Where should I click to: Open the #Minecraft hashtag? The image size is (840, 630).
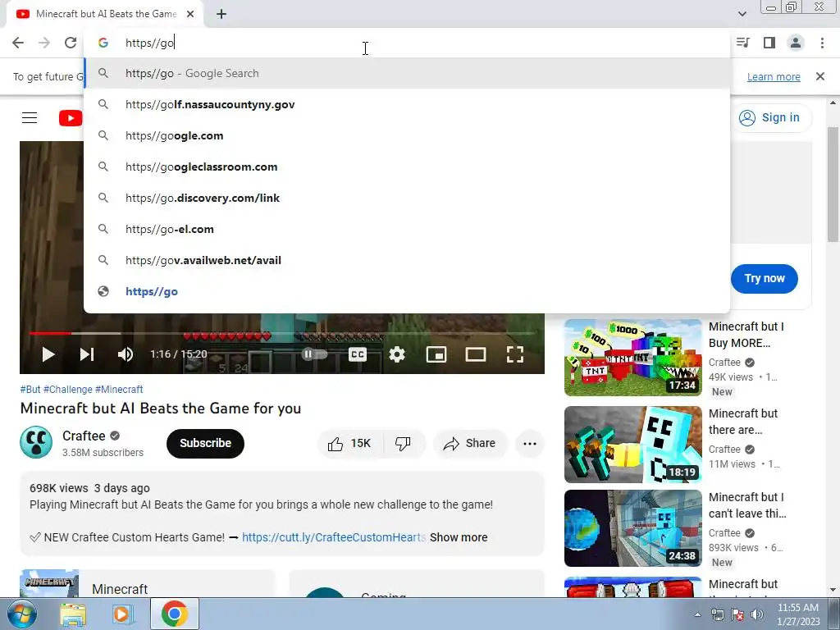119,390
